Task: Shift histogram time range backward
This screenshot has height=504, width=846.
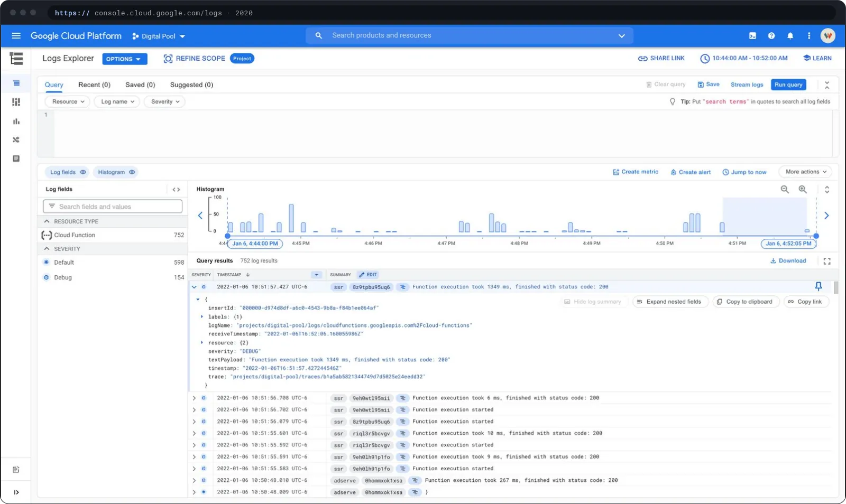Action: 200,215
